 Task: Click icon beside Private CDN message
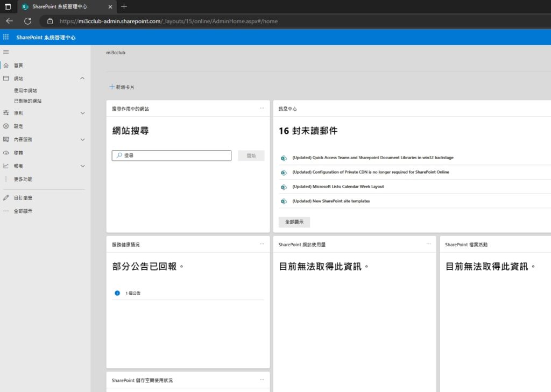click(x=284, y=173)
